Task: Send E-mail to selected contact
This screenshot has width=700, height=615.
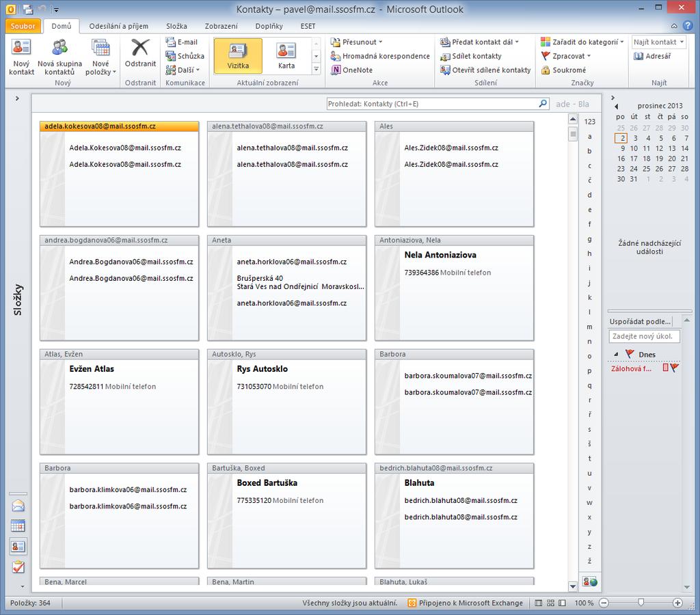Action: 182,42
